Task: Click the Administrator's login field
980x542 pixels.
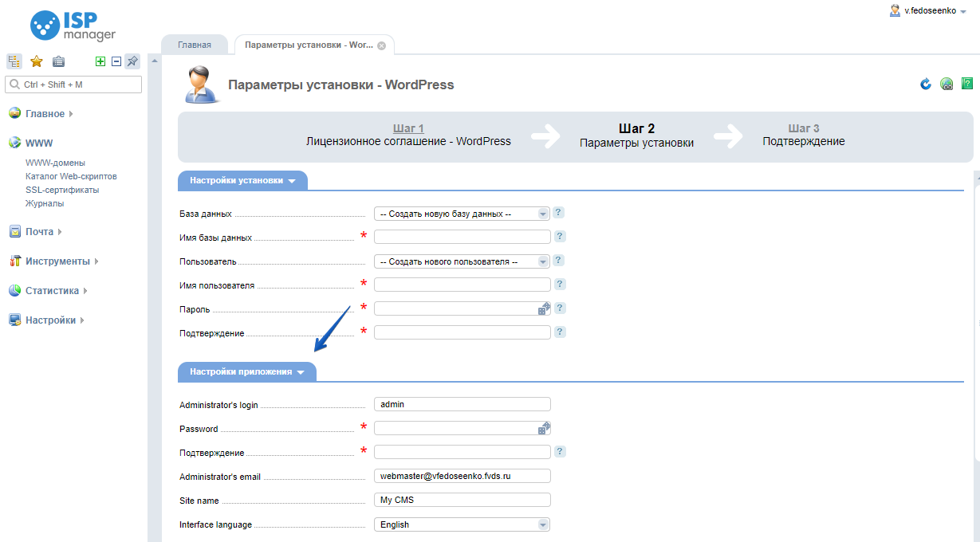Action: point(462,404)
